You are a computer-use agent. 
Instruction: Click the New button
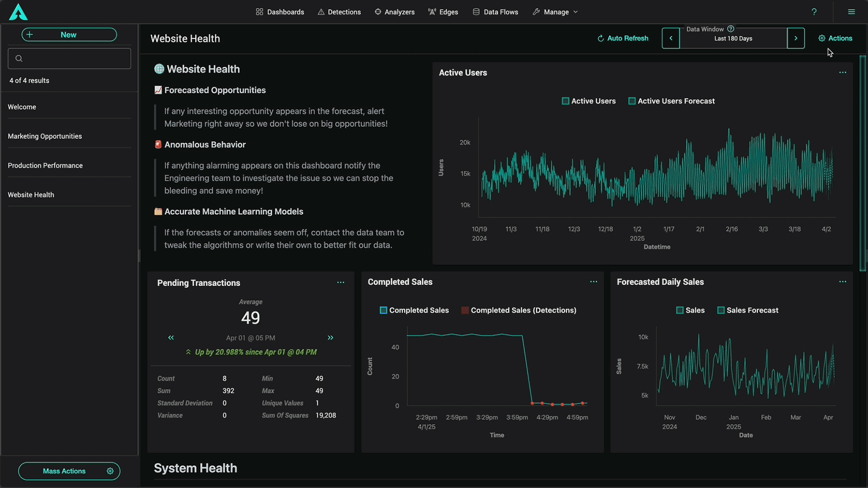pyautogui.click(x=69, y=35)
